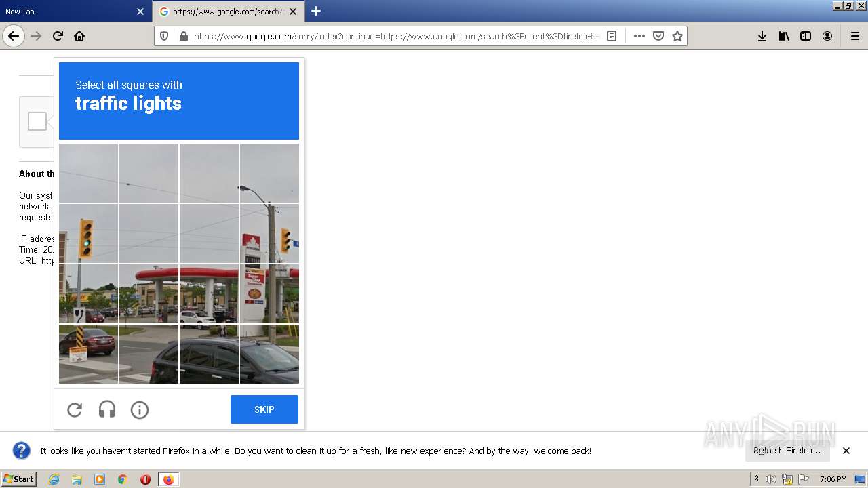The image size is (868, 488).
Task: Click the tracking protection shield icon
Action: point(164,36)
